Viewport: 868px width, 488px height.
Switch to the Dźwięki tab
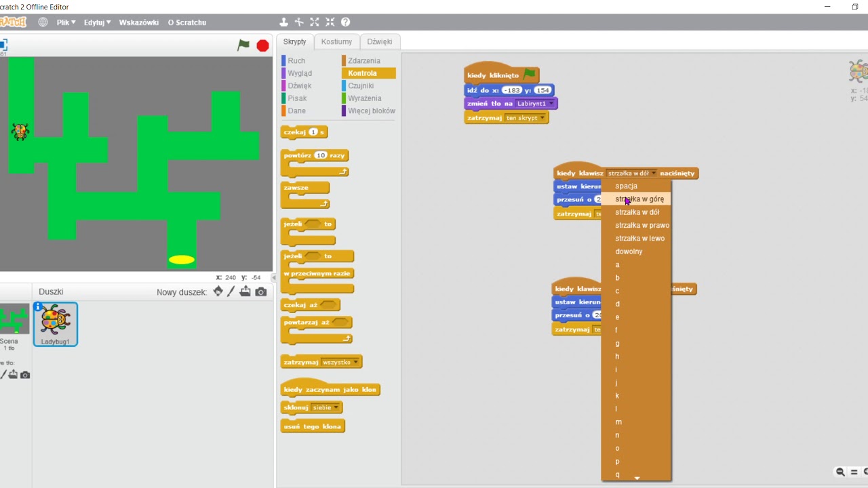click(x=380, y=41)
